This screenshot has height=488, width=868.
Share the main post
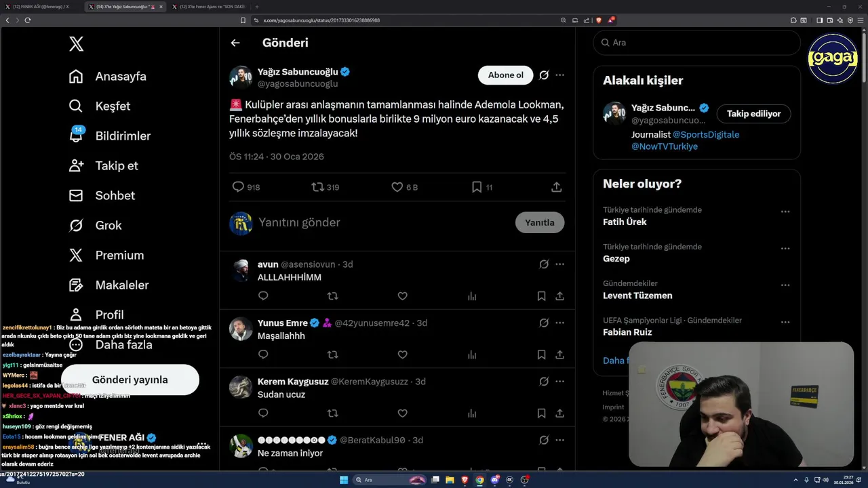(x=557, y=187)
